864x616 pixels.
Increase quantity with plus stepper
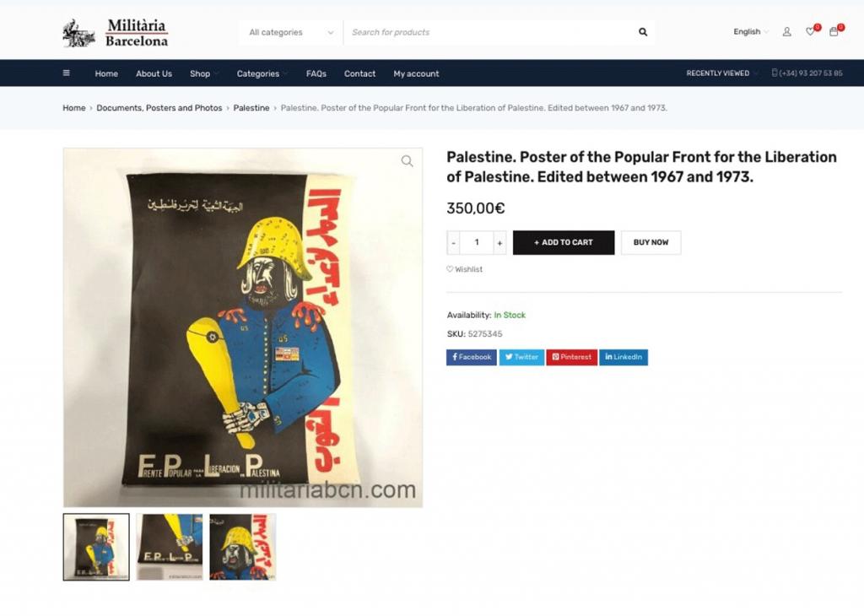(x=499, y=242)
